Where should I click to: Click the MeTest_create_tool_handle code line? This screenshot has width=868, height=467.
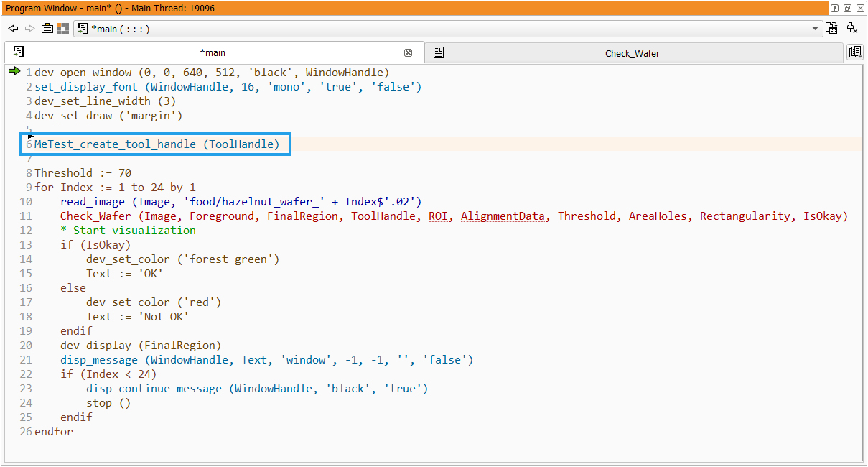click(157, 144)
